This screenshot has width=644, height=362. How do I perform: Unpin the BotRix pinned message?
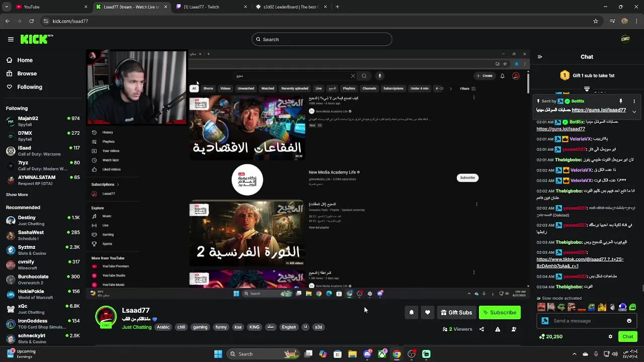pyautogui.click(x=620, y=101)
